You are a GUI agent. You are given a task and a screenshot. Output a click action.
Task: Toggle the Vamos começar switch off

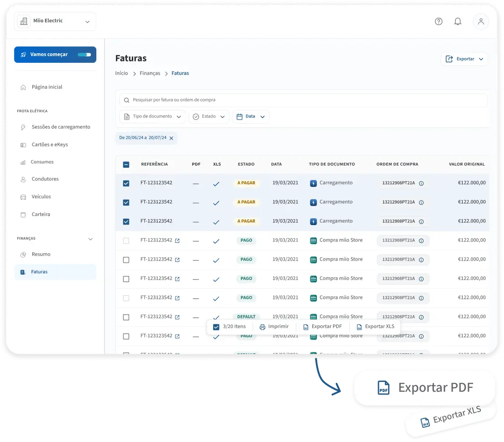(x=84, y=54)
